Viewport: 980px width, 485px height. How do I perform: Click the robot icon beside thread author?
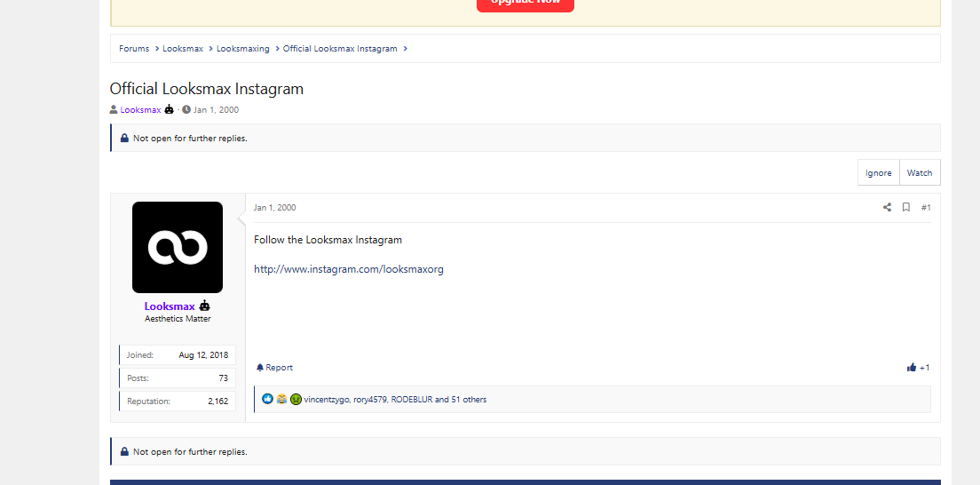[170, 109]
